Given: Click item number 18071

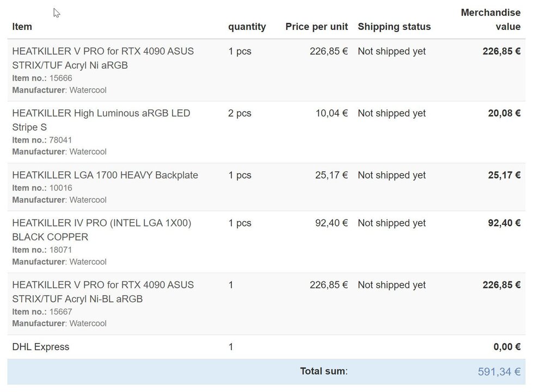Looking at the screenshot, I should tap(60, 250).
